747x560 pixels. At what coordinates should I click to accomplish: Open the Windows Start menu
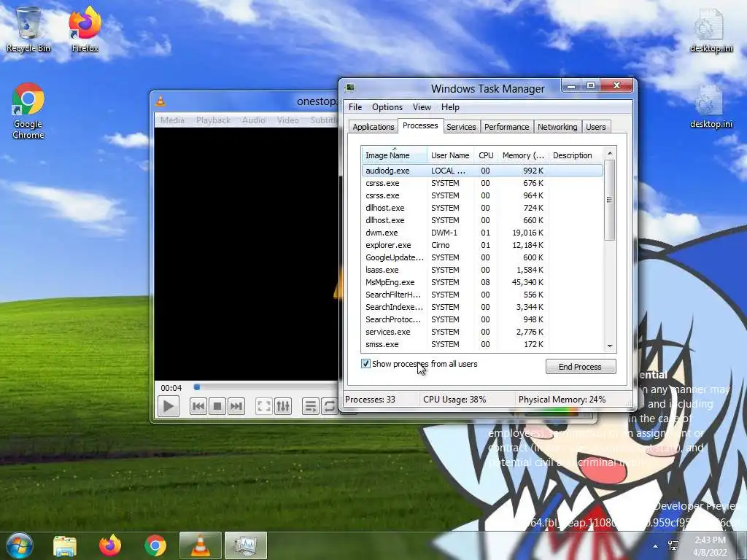pos(19,545)
